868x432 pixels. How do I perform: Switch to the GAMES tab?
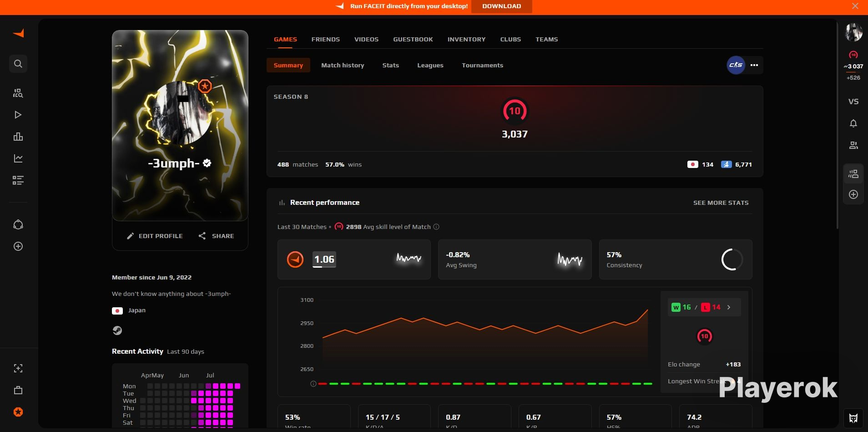click(x=285, y=39)
